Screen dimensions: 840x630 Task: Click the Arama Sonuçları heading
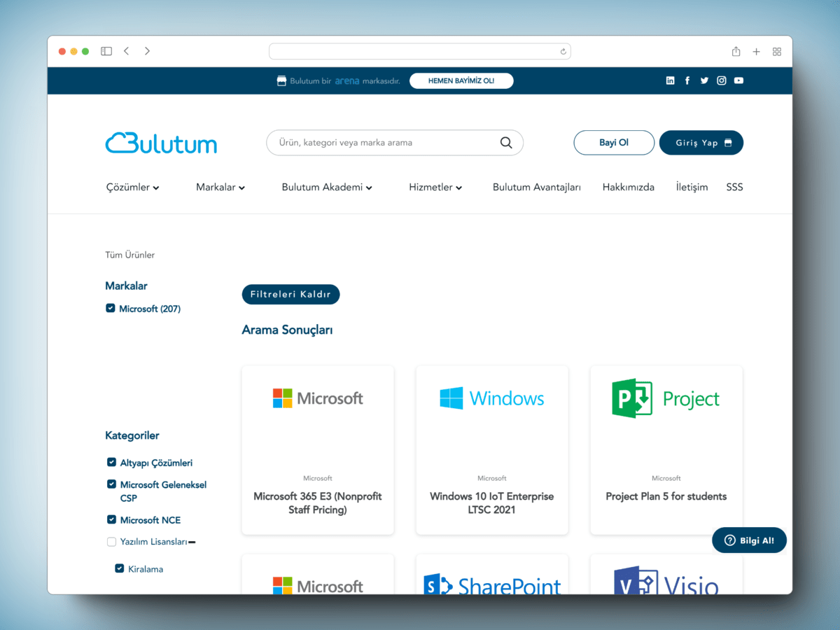pyautogui.click(x=287, y=330)
